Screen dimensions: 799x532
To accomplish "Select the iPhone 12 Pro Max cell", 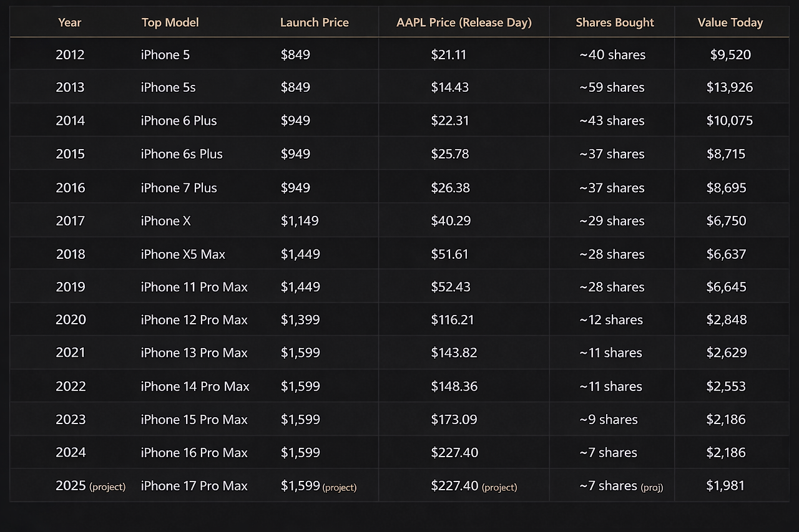I will click(x=194, y=320).
